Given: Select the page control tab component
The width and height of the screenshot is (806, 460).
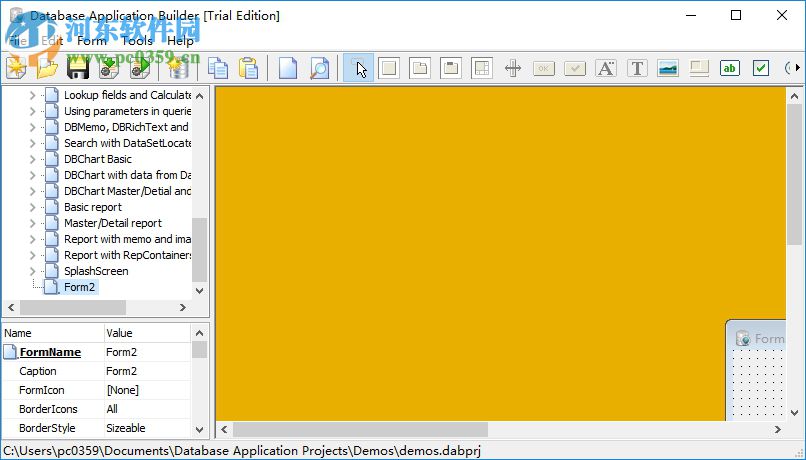Looking at the screenshot, I should (419, 68).
